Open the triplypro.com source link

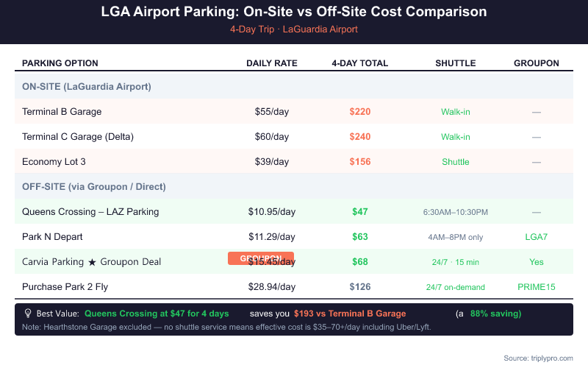548,358
